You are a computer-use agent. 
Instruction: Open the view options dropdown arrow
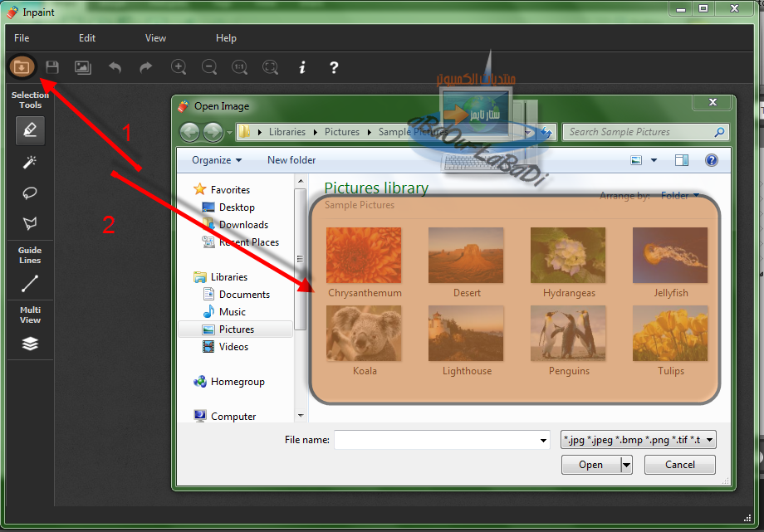654,160
